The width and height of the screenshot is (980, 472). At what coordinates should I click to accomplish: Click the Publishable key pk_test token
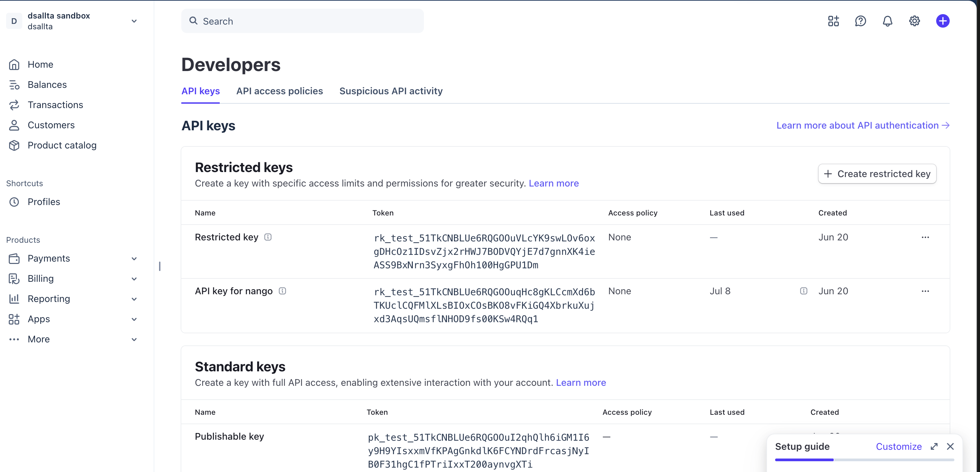point(479,451)
